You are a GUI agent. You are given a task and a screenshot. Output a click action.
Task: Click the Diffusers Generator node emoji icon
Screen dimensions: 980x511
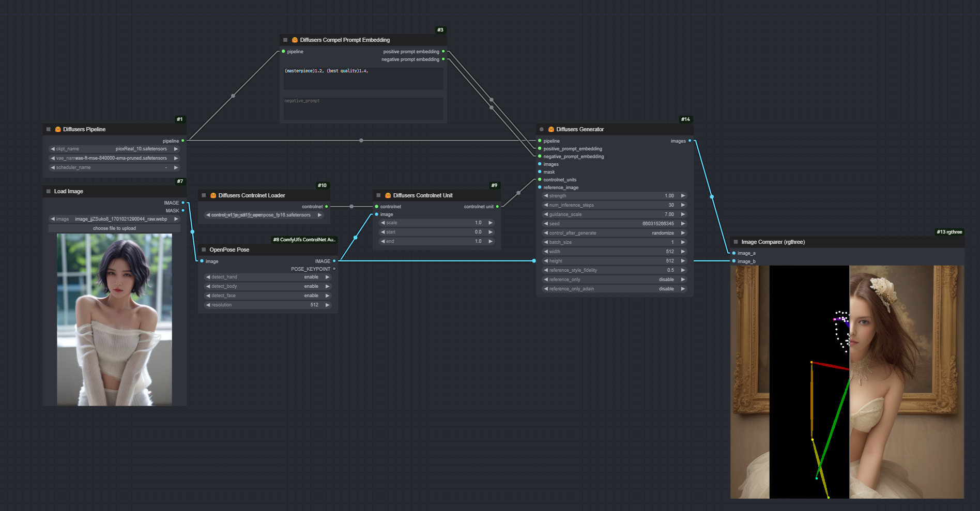[551, 130]
